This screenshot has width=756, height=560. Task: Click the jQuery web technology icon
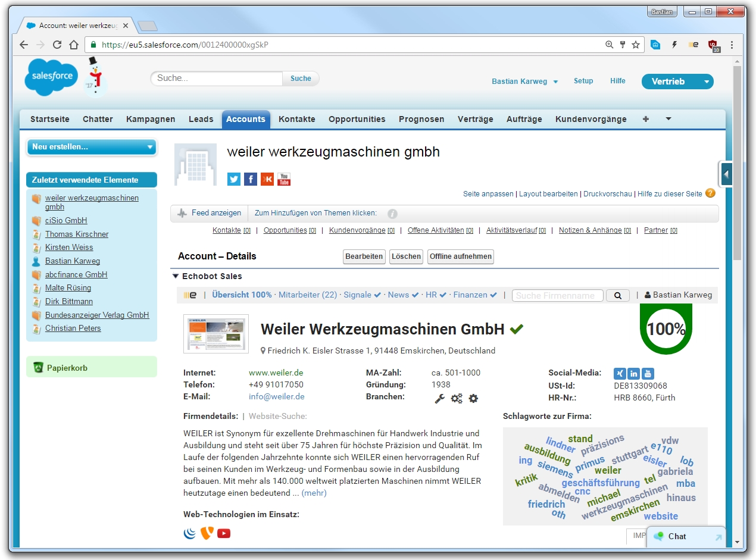point(190,533)
